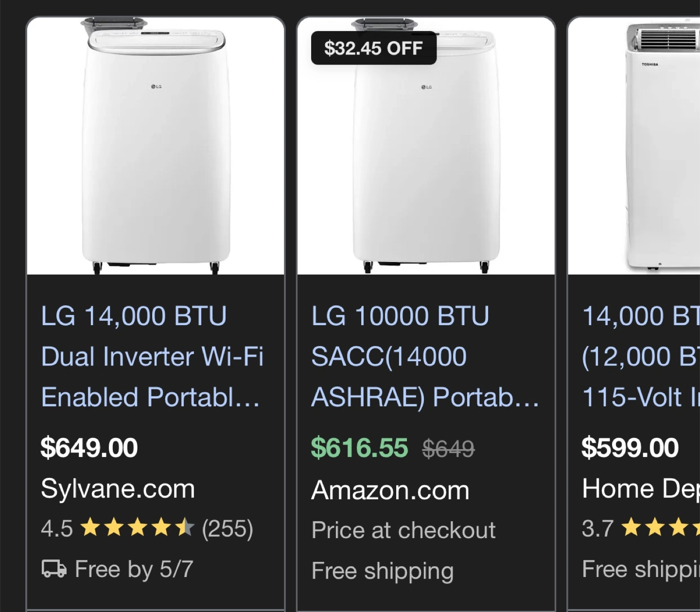Click the $649.00 Sylvane price

[x=89, y=448]
